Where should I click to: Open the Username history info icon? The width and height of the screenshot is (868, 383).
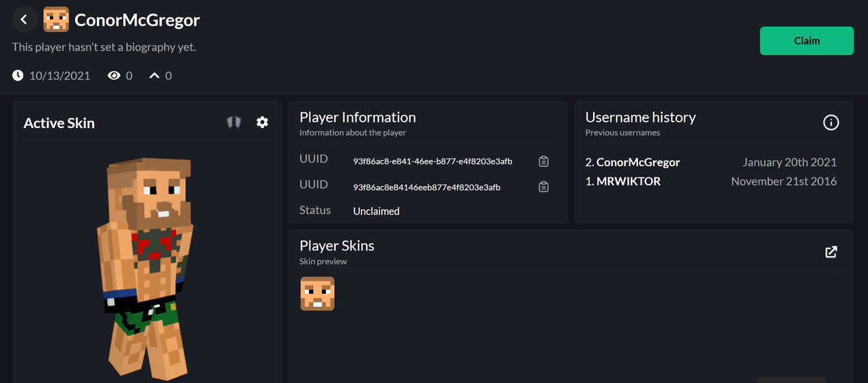pyautogui.click(x=831, y=122)
